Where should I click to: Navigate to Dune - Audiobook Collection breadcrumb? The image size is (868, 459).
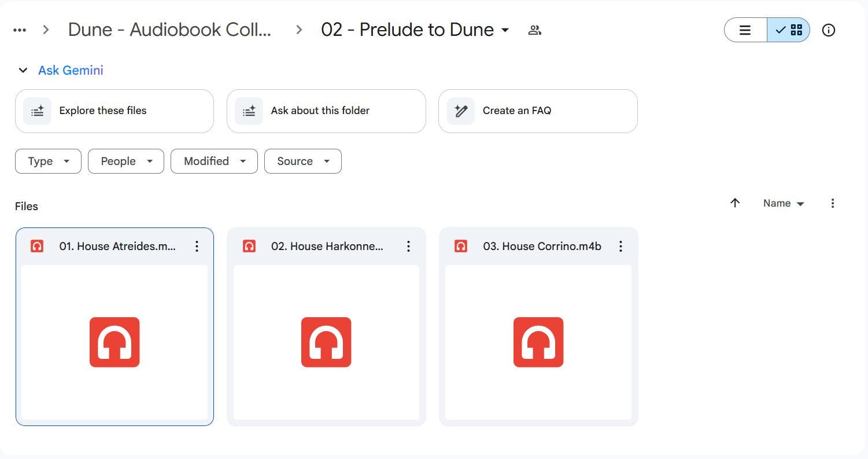pyautogui.click(x=169, y=30)
